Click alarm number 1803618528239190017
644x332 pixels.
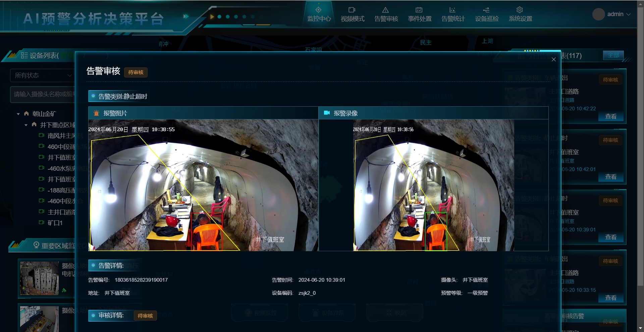click(x=141, y=280)
